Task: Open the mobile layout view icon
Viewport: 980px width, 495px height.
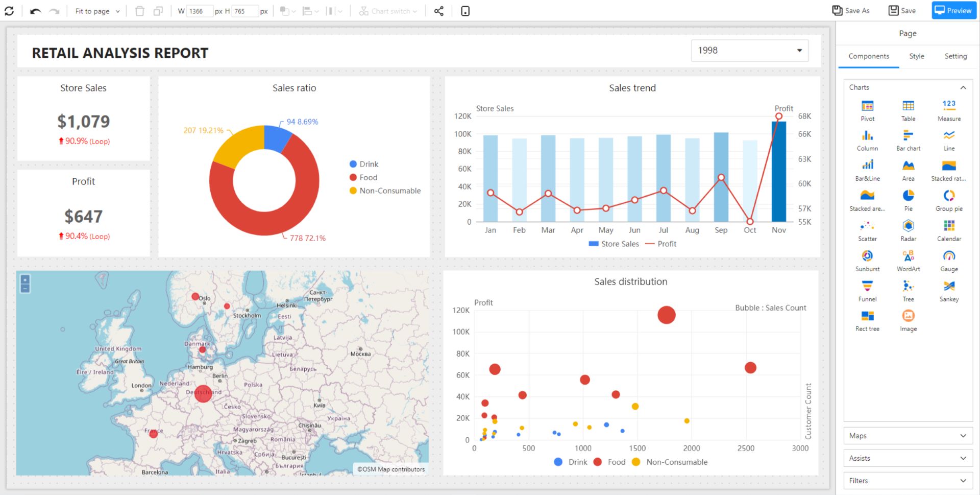Action: [465, 11]
